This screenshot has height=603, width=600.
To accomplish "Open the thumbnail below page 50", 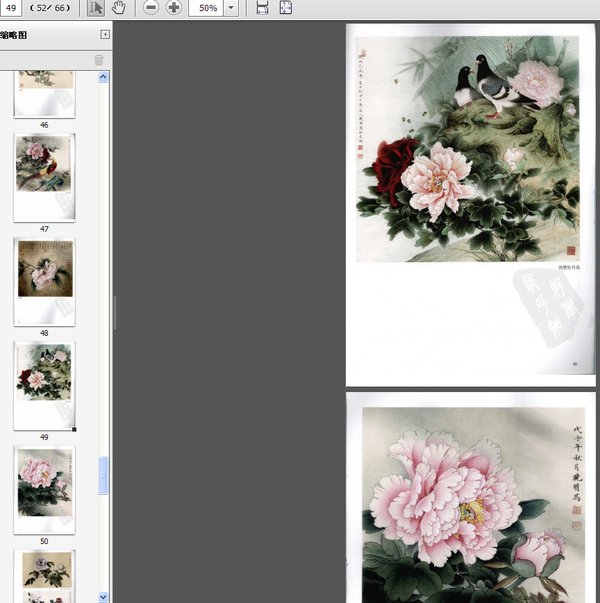I will [x=44, y=576].
